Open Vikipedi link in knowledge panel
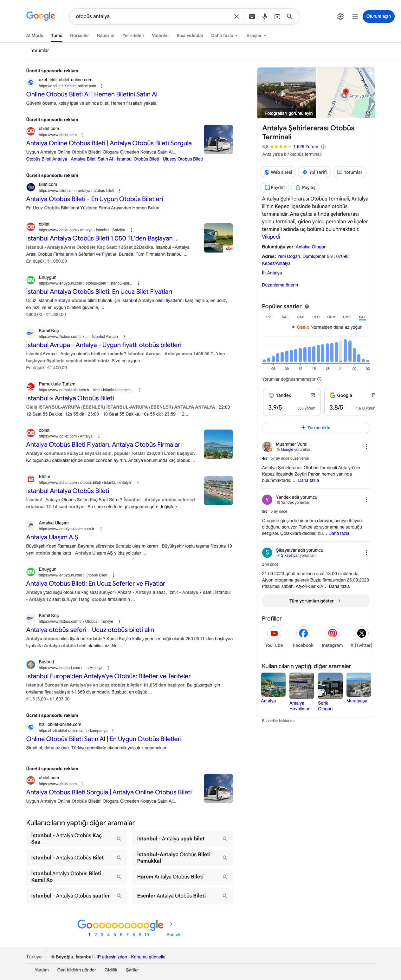401x980 pixels. click(x=271, y=237)
